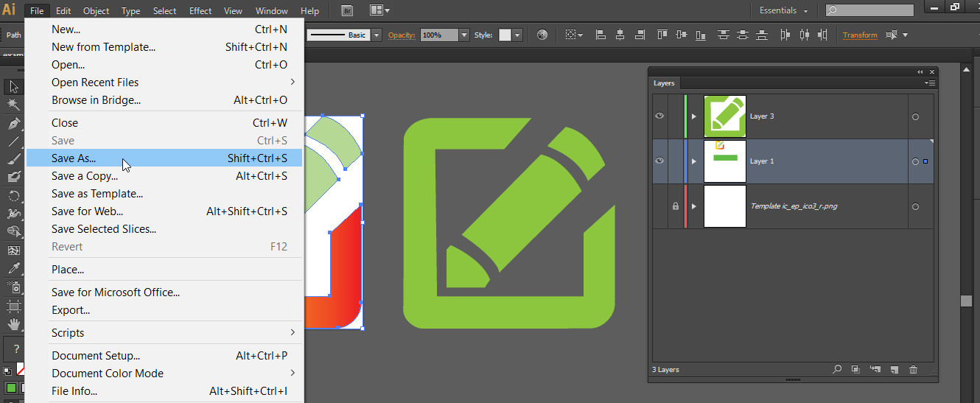Open Open Recent Files submenu
Viewport: 980px width, 403px height.
(x=164, y=82)
